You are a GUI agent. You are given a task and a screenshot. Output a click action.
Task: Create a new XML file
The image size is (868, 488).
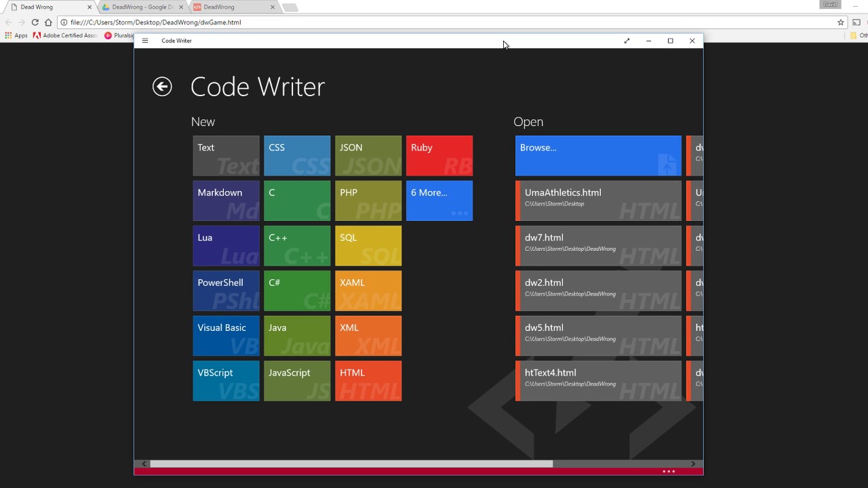point(368,336)
